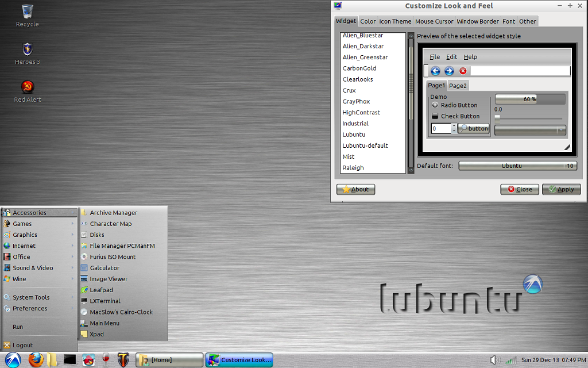This screenshot has width=588, height=368.
Task: Expand System Tools submenu
Action: coord(39,297)
